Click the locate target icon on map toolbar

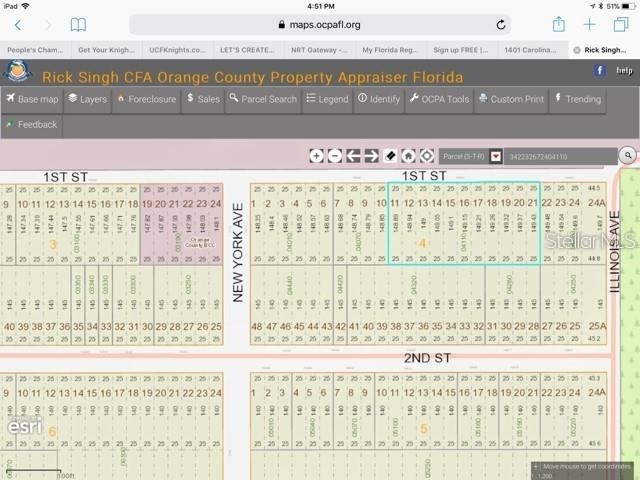click(x=426, y=156)
